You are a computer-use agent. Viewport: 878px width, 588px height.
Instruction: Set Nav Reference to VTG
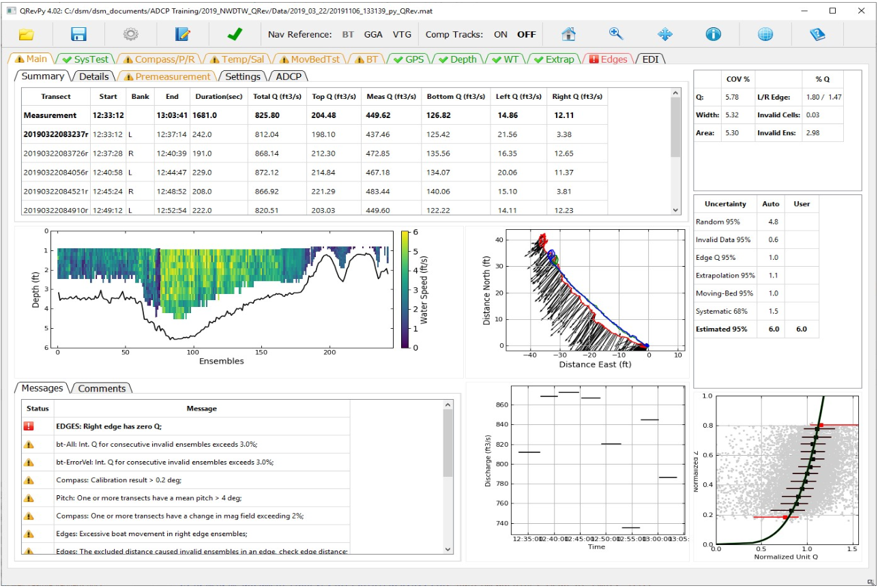tap(402, 34)
